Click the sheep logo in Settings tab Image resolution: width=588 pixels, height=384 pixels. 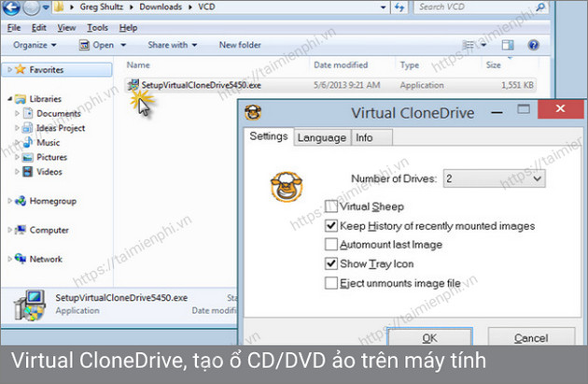tap(287, 187)
